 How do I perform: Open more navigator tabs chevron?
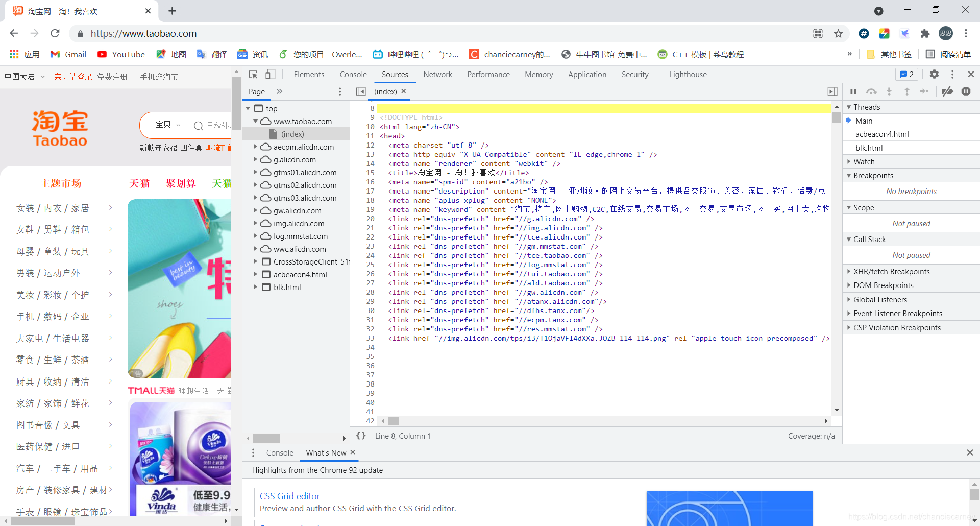[x=279, y=91]
